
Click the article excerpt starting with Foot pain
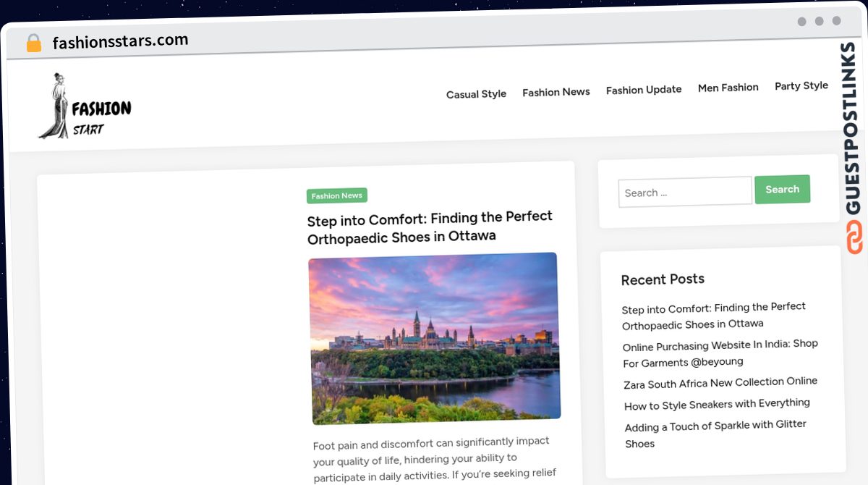(x=434, y=459)
